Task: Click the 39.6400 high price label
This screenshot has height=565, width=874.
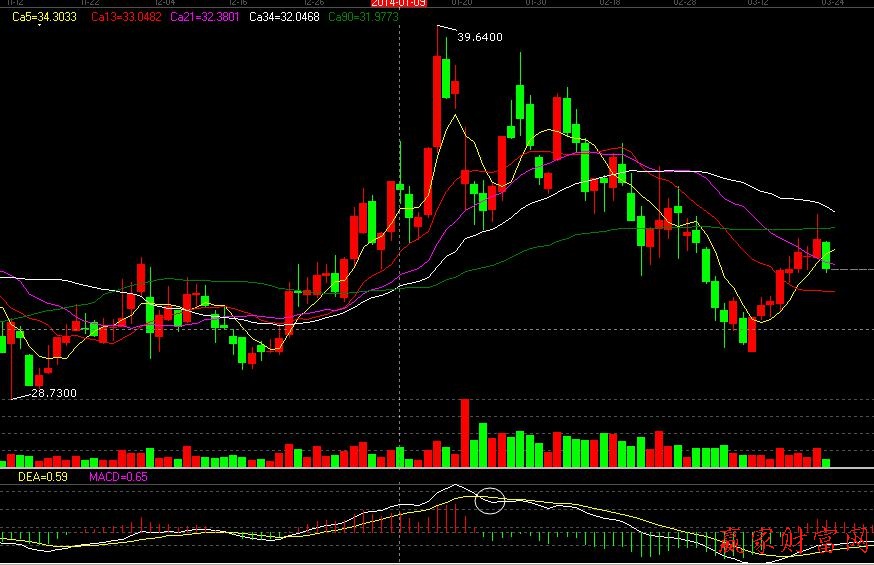Action: pyautogui.click(x=479, y=37)
